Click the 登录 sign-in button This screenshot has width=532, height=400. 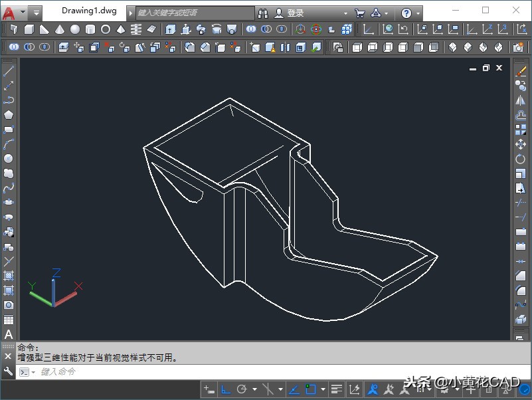296,13
